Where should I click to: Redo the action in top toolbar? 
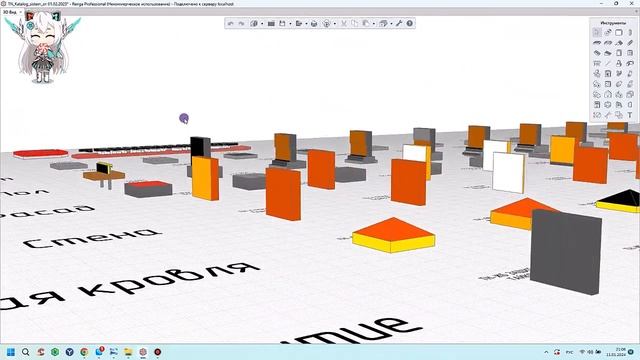[x=241, y=24]
